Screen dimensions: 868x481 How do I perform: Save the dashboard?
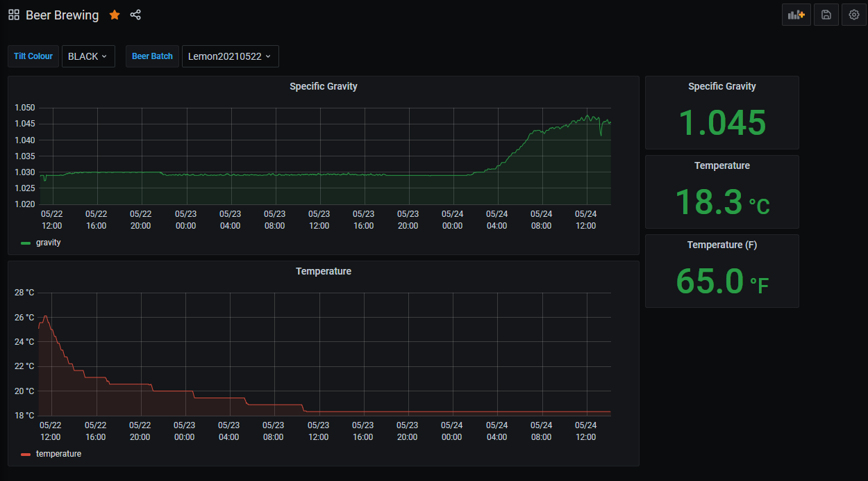click(x=826, y=15)
